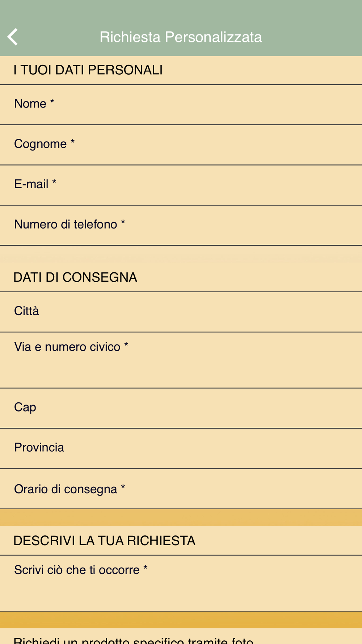Image resolution: width=362 pixels, height=644 pixels.
Task: Tap Richiedi un prodotto specifico tramite foto
Action: point(133,639)
